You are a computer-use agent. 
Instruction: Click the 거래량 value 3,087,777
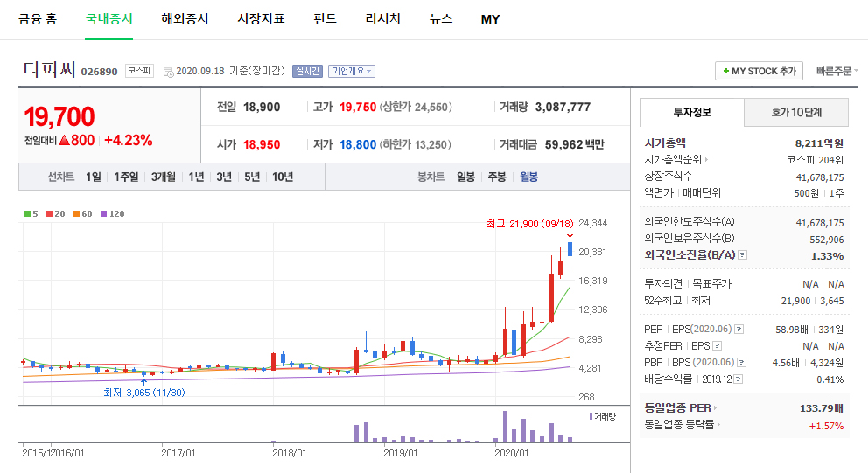(563, 107)
